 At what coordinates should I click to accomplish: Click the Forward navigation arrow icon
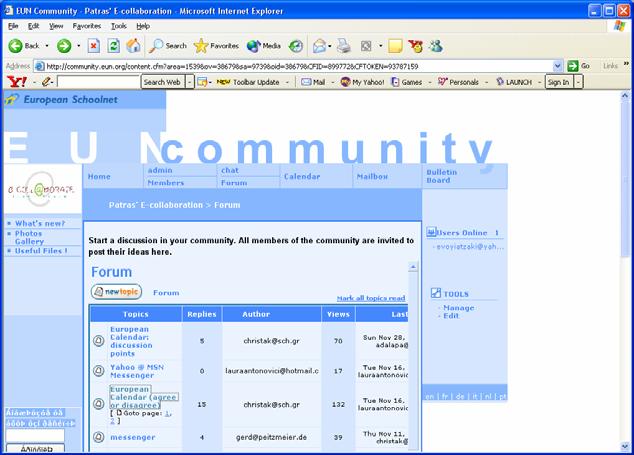[63, 46]
